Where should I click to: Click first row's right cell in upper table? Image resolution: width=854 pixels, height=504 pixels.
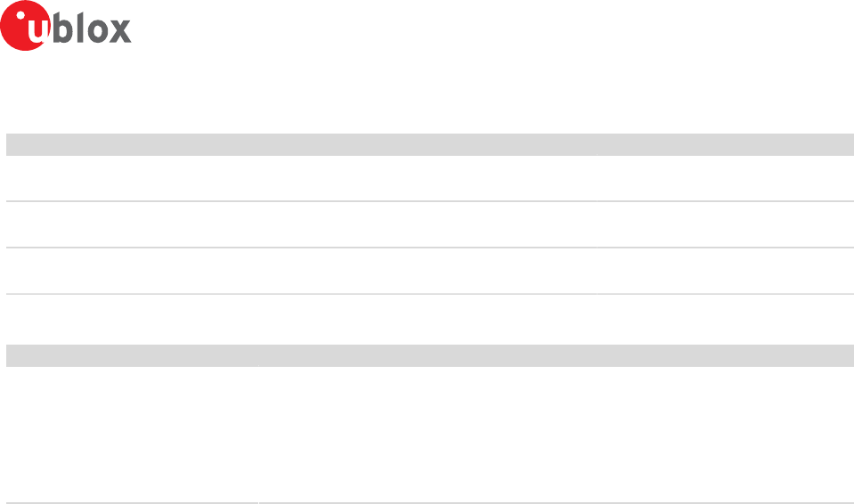coord(726,179)
